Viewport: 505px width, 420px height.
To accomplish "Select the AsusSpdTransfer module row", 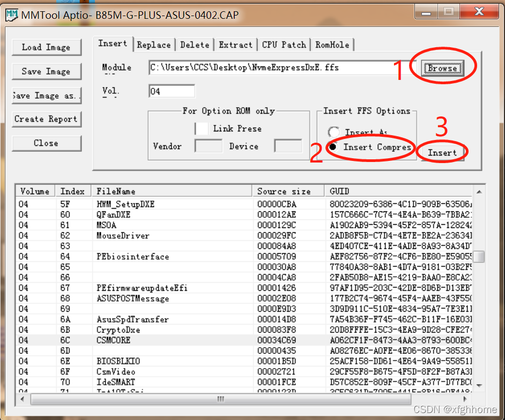I will coord(244,320).
